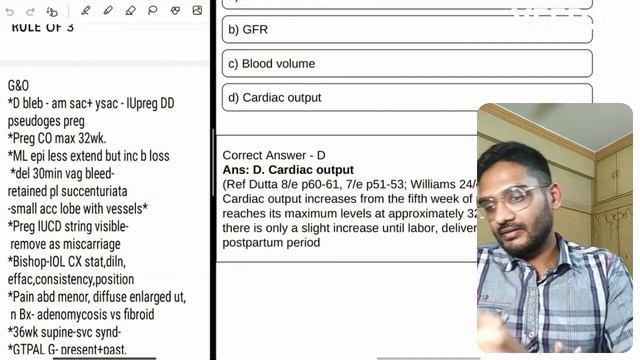Click '*Preg IUCD string visible-' line

(68, 226)
